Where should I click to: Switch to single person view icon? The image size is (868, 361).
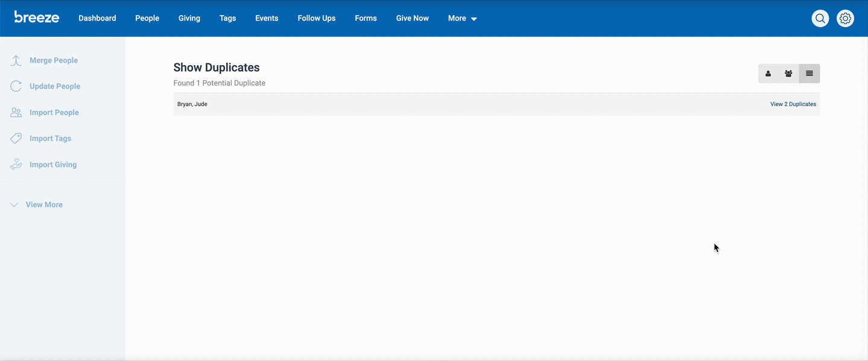(768, 74)
